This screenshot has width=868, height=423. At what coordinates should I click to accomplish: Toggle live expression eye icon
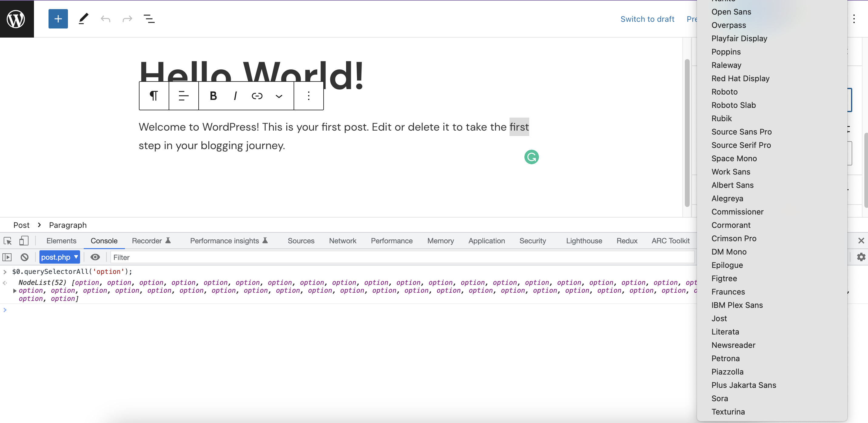tap(95, 257)
